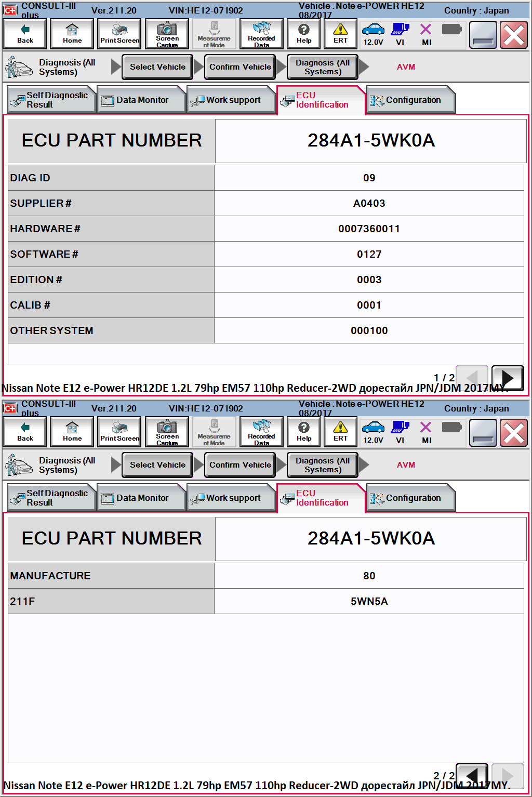Image resolution: width=532 pixels, height=797 pixels.
Task: Click Confirm Vehicle step in upper window
Action: point(240,67)
